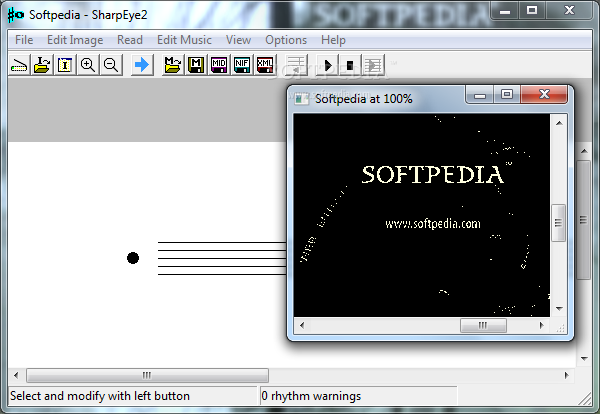The width and height of the screenshot is (600, 414).
Task: Open the View menu
Action: (238, 40)
